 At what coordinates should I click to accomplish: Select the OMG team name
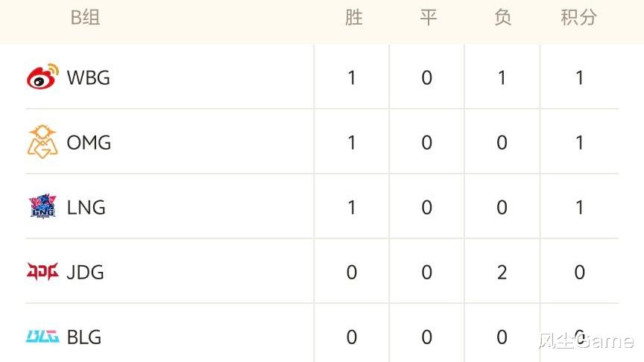(x=89, y=142)
